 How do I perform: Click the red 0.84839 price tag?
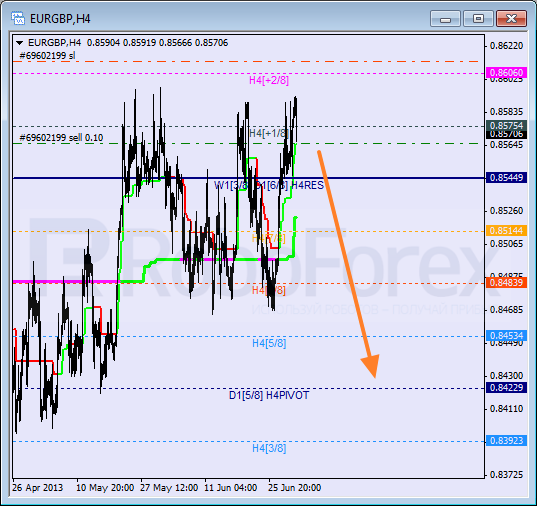(x=506, y=283)
